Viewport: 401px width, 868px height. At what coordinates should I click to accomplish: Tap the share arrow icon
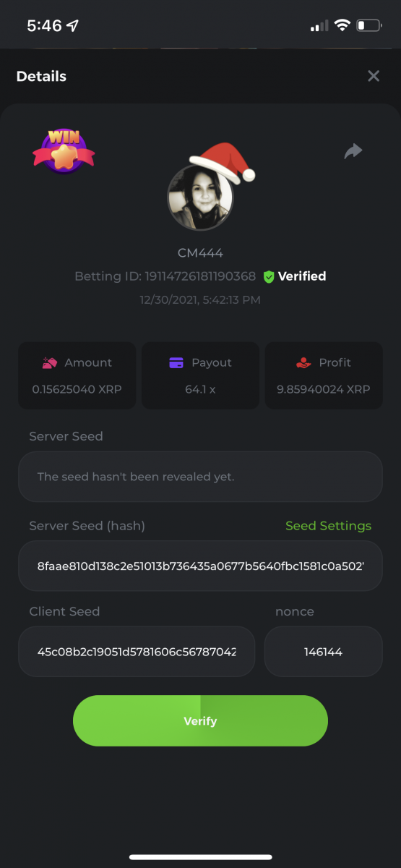tap(353, 150)
